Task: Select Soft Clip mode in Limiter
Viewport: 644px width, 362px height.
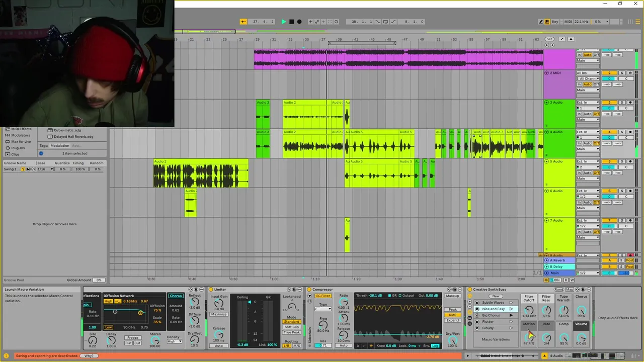Action: click(291, 327)
